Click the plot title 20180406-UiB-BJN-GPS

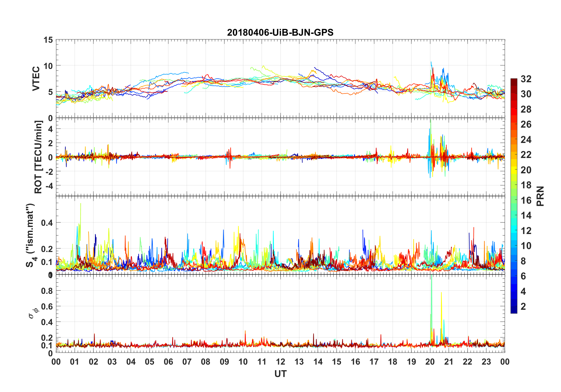(x=280, y=32)
